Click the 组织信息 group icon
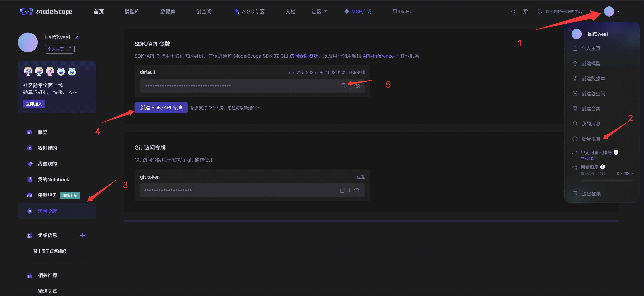The height and width of the screenshot is (296, 644). coord(30,235)
